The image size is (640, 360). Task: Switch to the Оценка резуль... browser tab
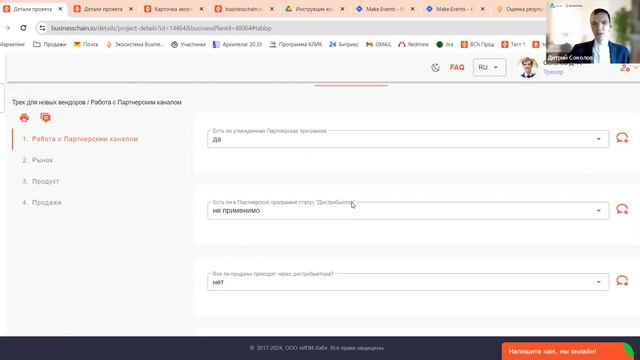click(519, 9)
